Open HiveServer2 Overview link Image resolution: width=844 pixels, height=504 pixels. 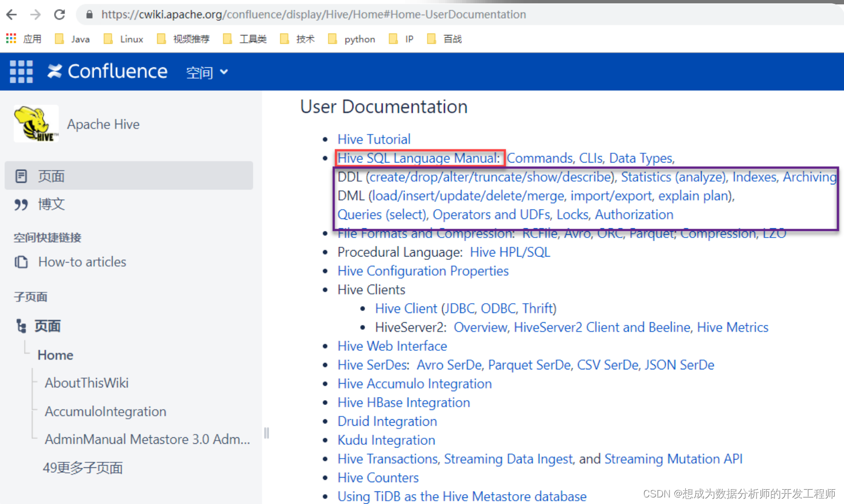(480, 327)
